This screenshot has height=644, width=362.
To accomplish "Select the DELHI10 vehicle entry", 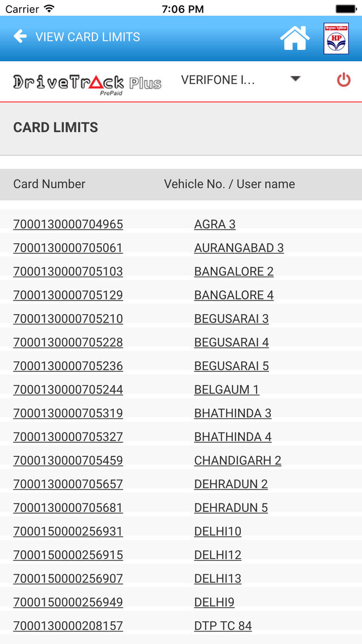I will point(218,531).
